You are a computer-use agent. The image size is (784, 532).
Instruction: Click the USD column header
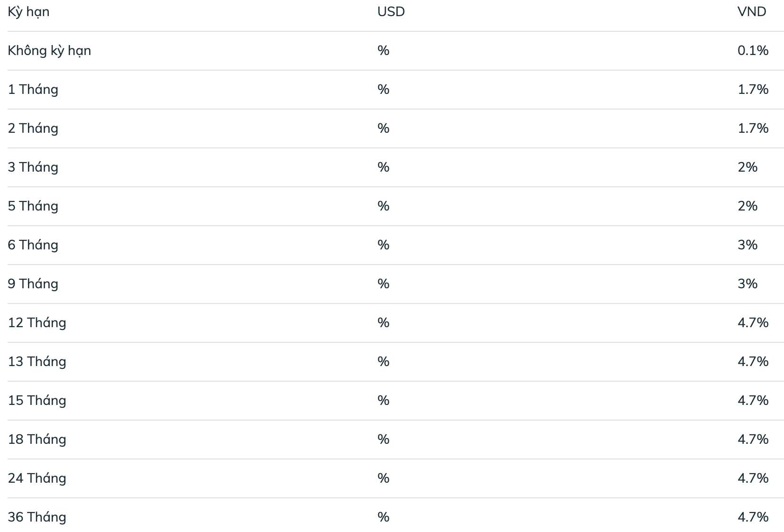(391, 12)
